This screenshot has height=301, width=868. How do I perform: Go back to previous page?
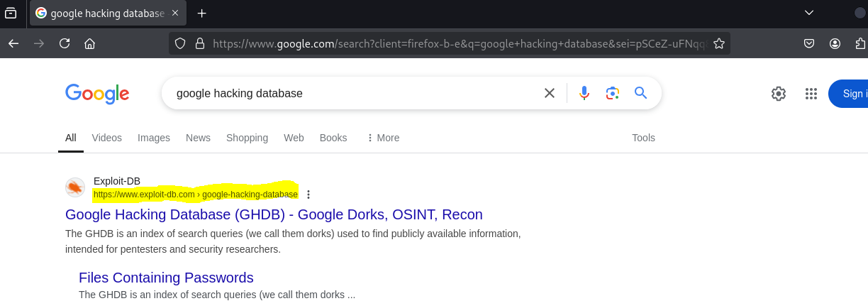pyautogui.click(x=13, y=43)
